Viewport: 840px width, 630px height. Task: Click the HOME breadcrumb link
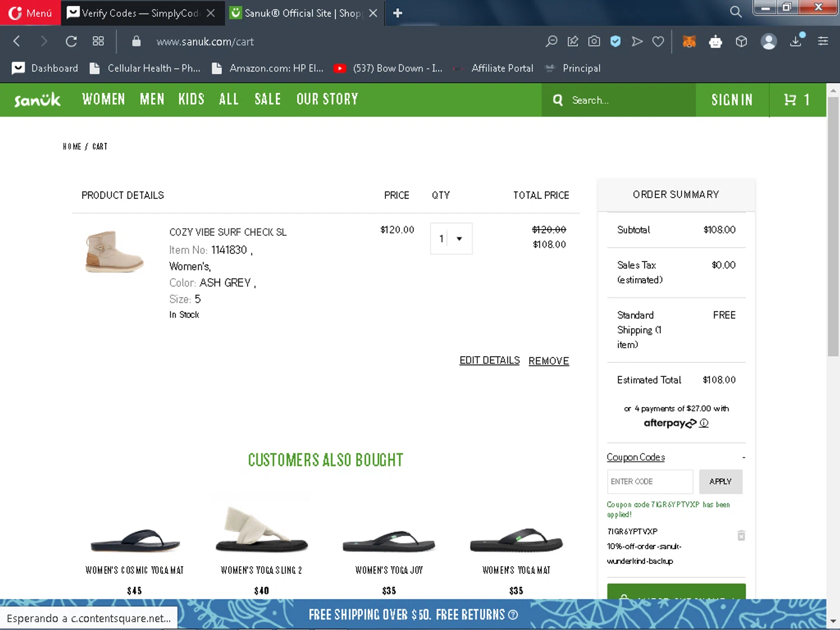[72, 147]
